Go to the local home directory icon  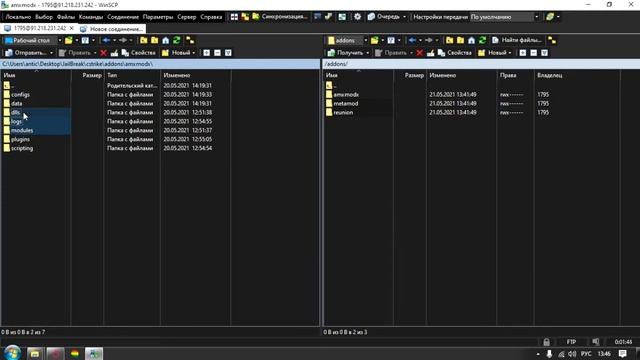tap(166, 40)
